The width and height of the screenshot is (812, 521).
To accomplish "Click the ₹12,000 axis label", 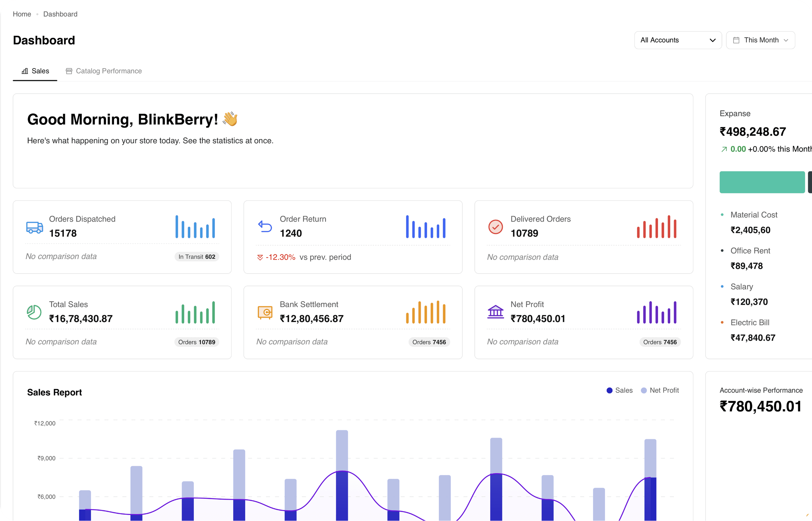I will 45,424.
